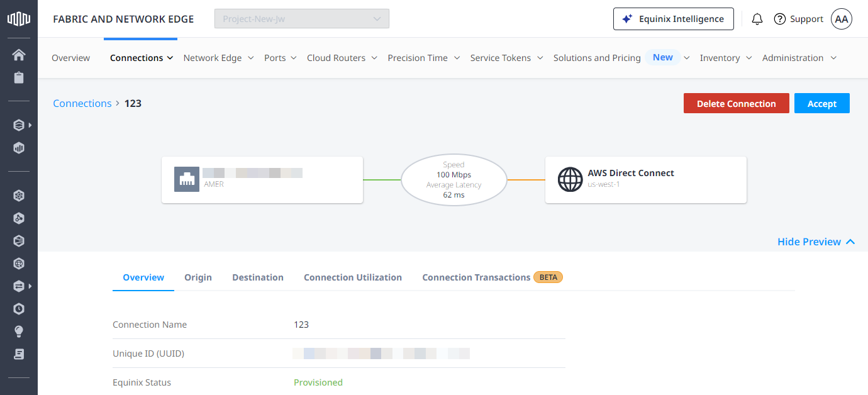Image resolution: width=868 pixels, height=395 pixels.
Task: Open the Solutions and Pricing menu
Action: 597,58
